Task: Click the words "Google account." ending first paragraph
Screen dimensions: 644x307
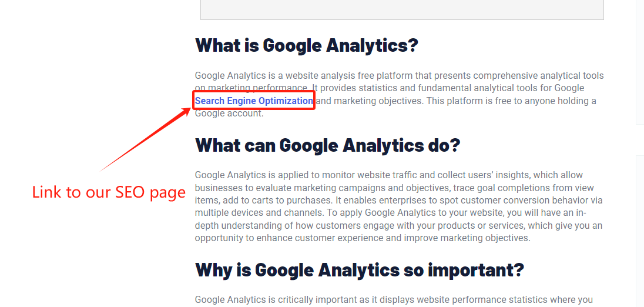Action: [229, 114]
